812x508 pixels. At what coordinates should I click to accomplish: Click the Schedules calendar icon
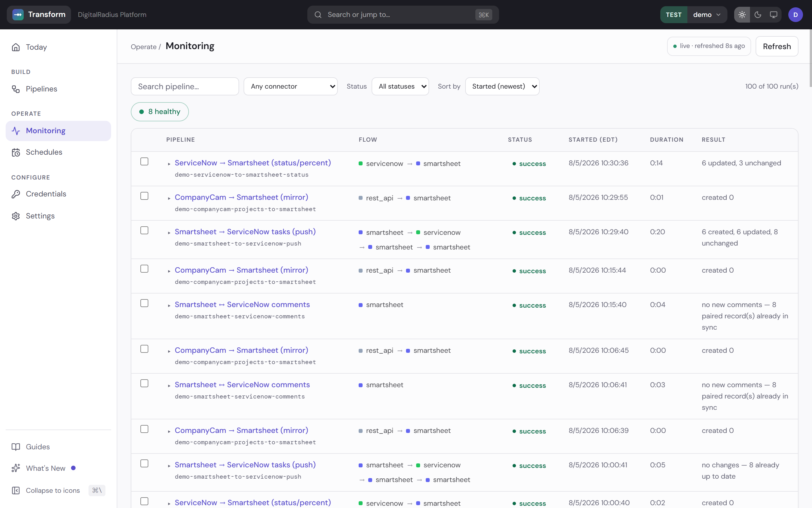[16, 152]
